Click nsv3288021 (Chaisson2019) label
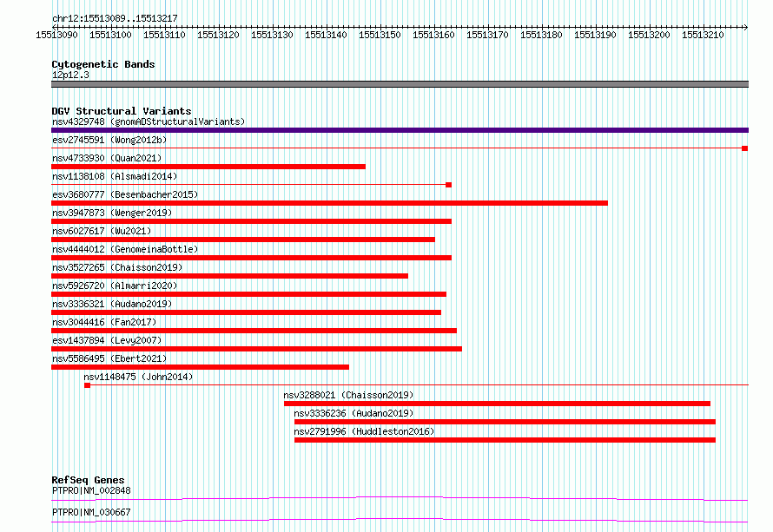This screenshot has width=773, height=532. 348,395
